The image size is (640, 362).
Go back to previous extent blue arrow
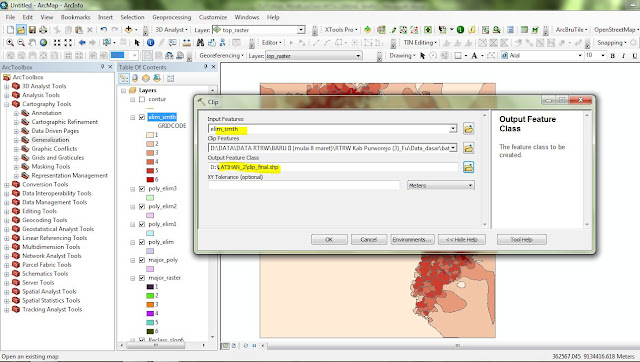point(82,42)
